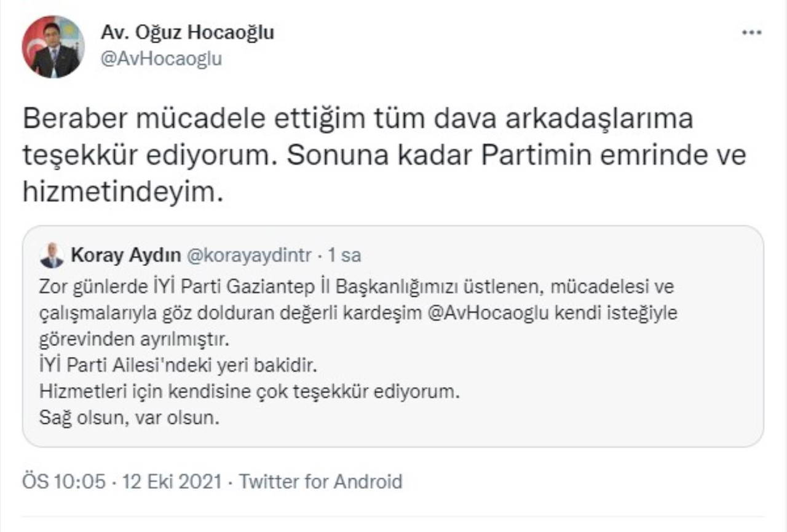Click the line starting "Hizmetleri için kendisine"
Image resolution: width=787 pixels, height=532 pixels.
[x=249, y=392]
